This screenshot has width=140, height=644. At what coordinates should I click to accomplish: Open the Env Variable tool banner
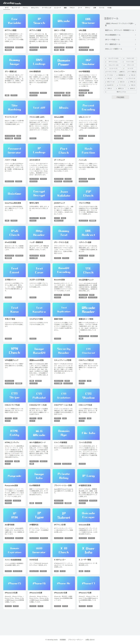tap(14, 21)
